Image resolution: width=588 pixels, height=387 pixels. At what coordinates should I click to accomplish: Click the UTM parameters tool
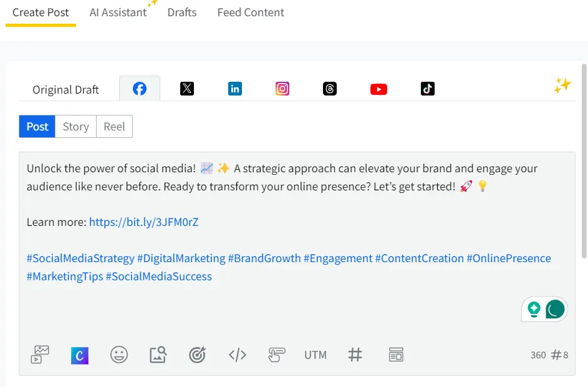tap(316, 355)
